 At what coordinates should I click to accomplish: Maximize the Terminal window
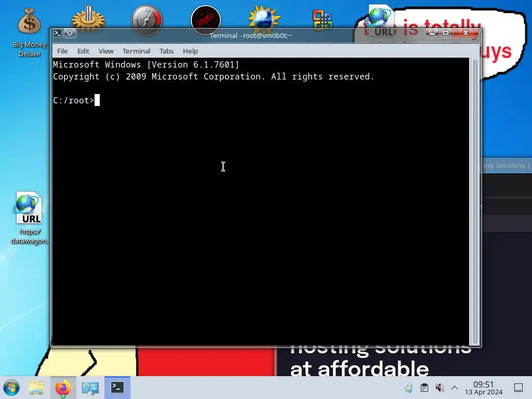click(x=446, y=33)
